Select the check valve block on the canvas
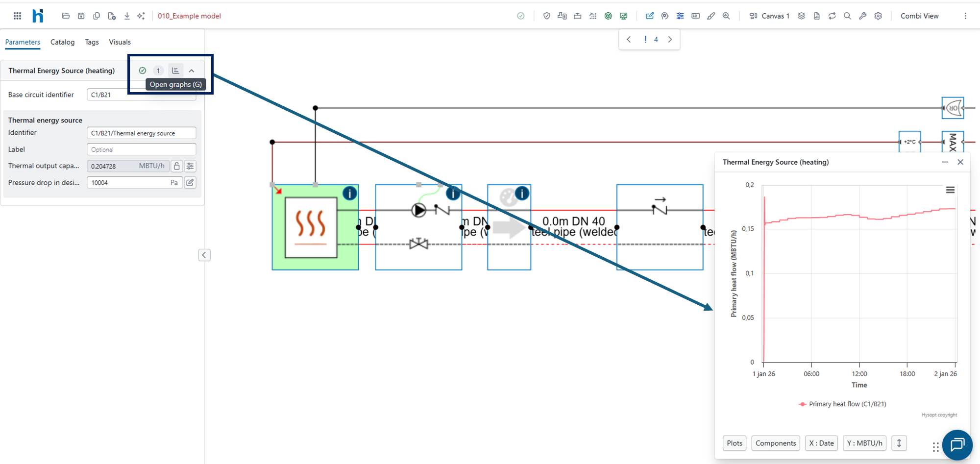Image resolution: width=980 pixels, height=464 pixels. click(660, 227)
